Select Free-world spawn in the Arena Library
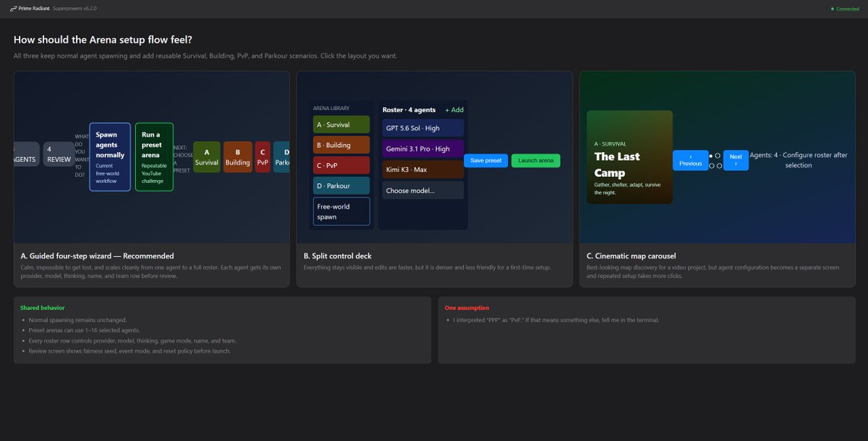 point(341,211)
